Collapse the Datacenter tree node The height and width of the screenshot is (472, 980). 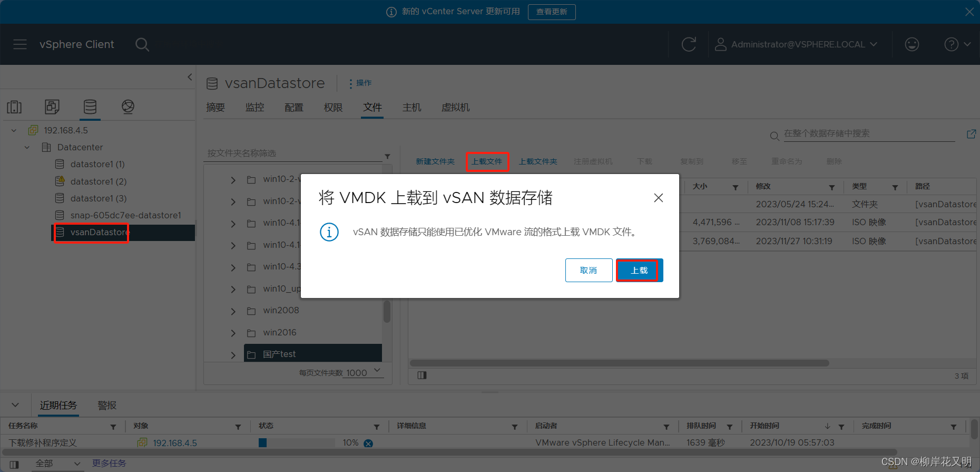tap(27, 147)
